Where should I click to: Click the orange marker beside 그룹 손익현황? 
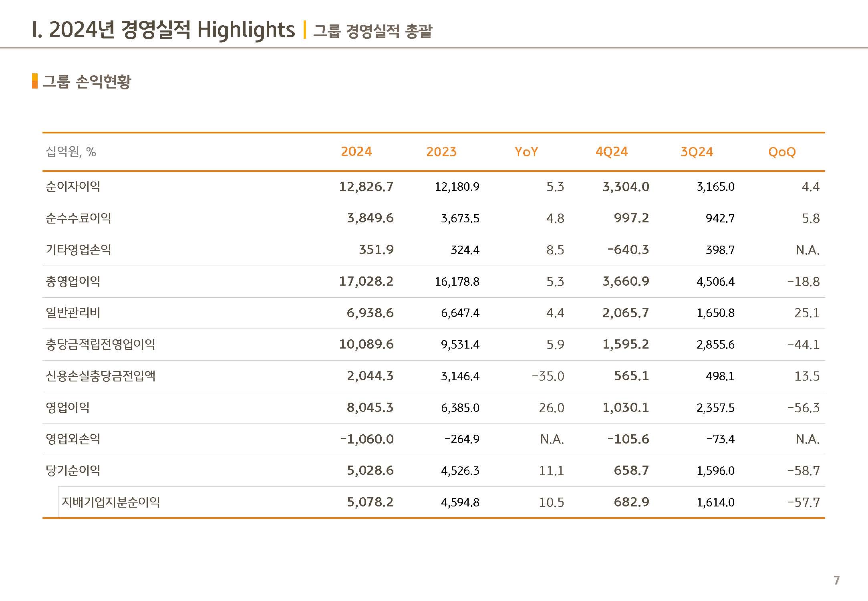click(x=35, y=81)
